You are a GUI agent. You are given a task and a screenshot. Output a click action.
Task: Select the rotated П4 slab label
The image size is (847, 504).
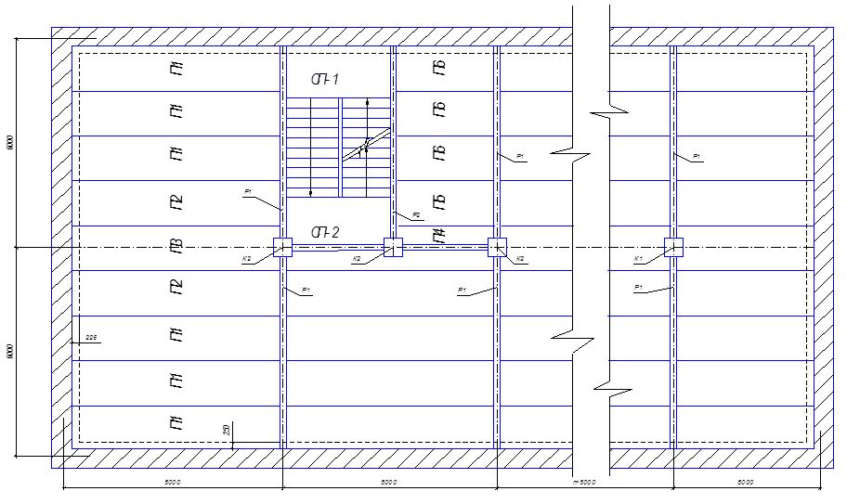(438, 236)
